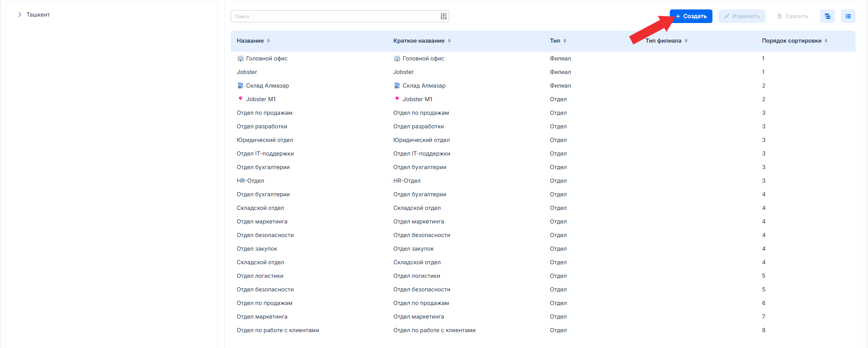Click the Создать button
Screen dimensions: 868x348
click(x=691, y=16)
